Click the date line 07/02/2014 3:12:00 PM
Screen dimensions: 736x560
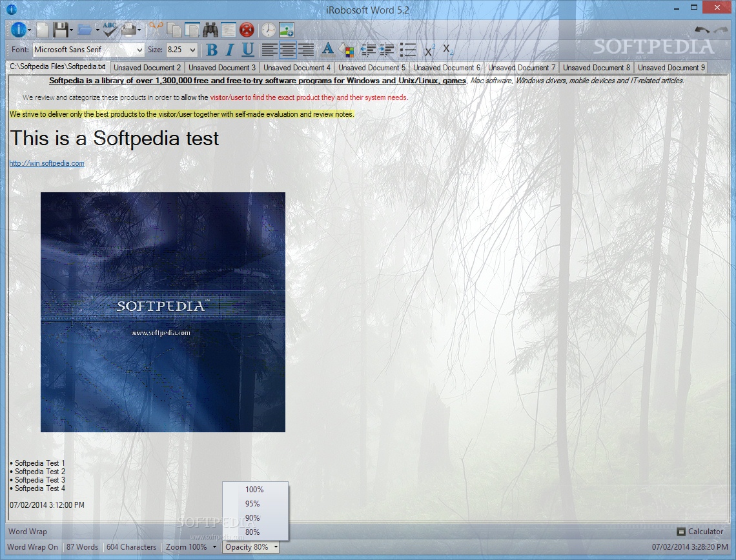point(47,505)
